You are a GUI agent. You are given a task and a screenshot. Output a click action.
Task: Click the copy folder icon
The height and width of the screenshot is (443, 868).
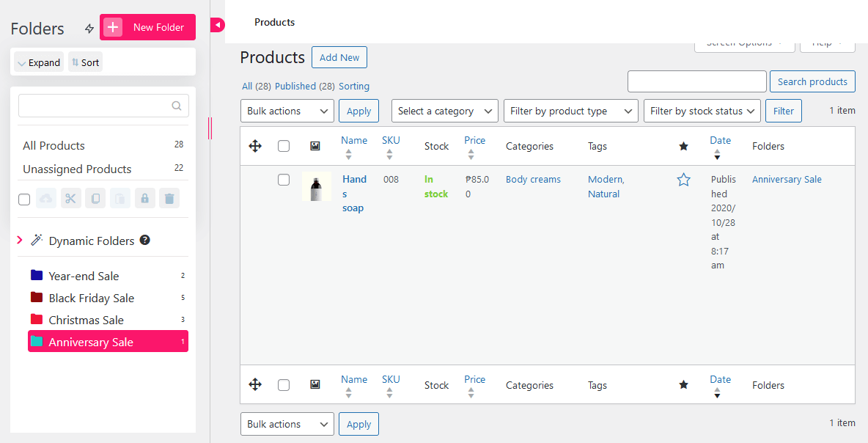pos(95,198)
